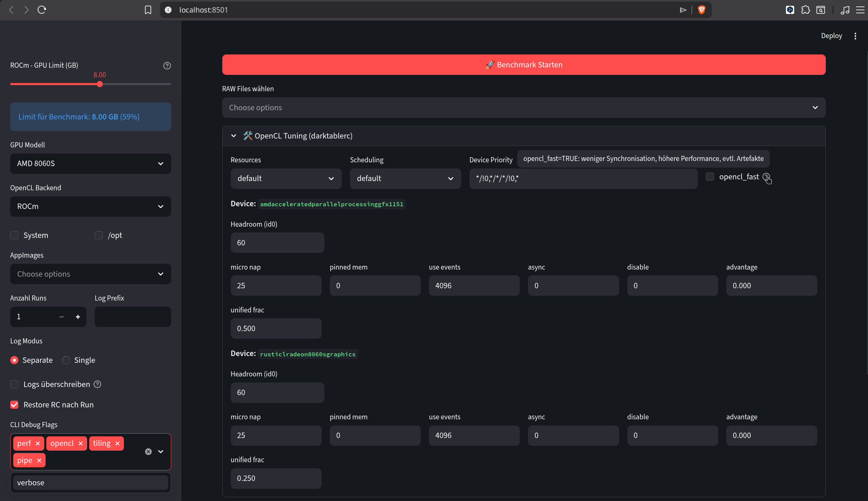The width and height of the screenshot is (868, 501).
Task: Remove the tiling debug flag tag
Action: 117,443
